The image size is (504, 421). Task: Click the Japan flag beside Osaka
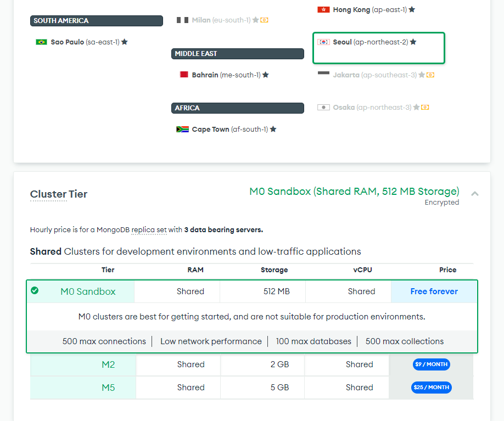pos(323,108)
